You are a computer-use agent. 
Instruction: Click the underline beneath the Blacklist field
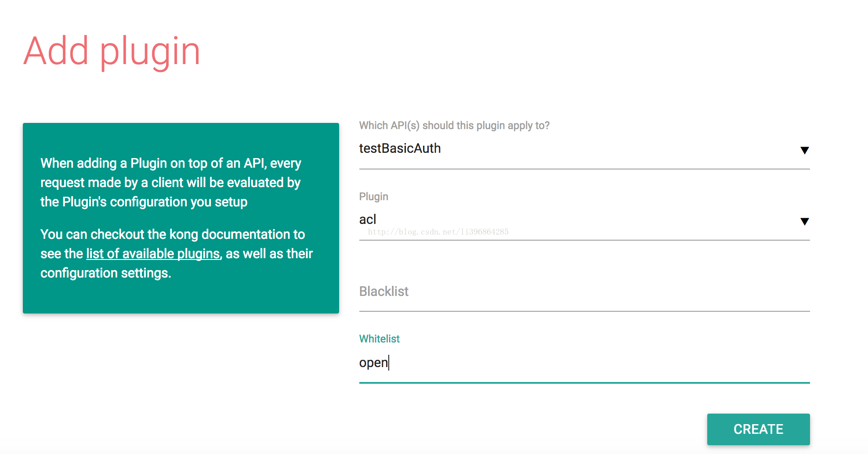coord(584,311)
